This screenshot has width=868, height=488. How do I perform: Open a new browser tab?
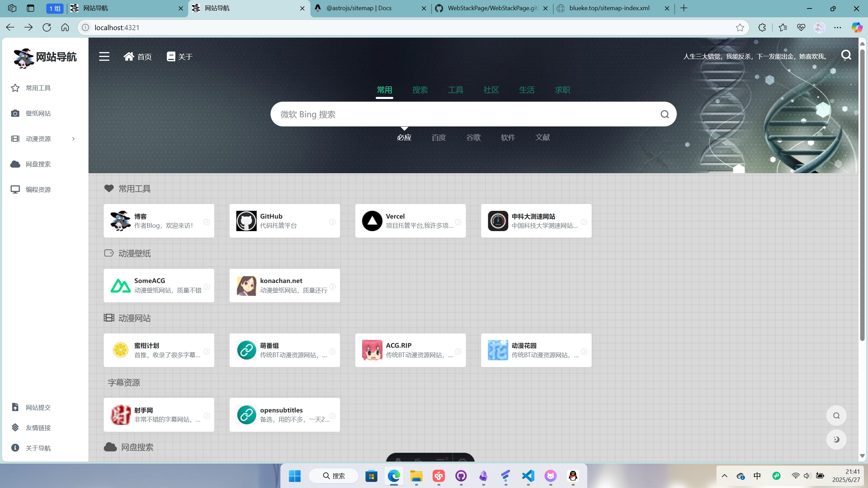click(684, 8)
